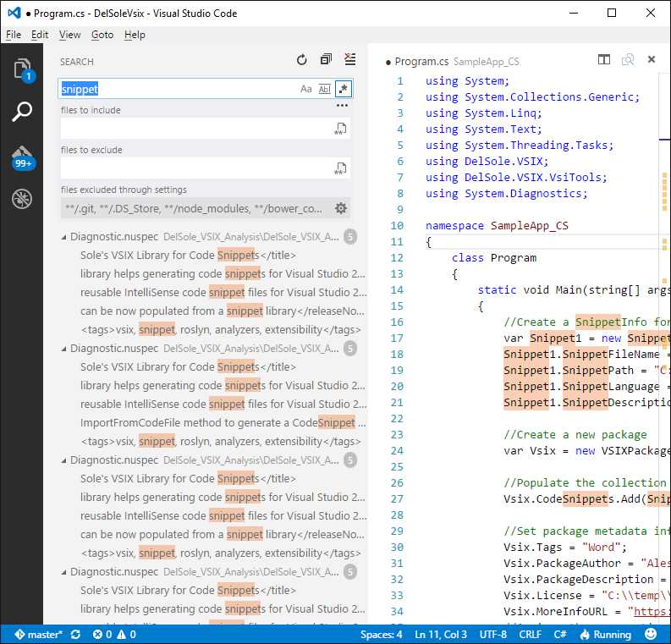Open the Goto menu
Image resolution: width=671 pixels, height=644 pixels.
coord(102,35)
